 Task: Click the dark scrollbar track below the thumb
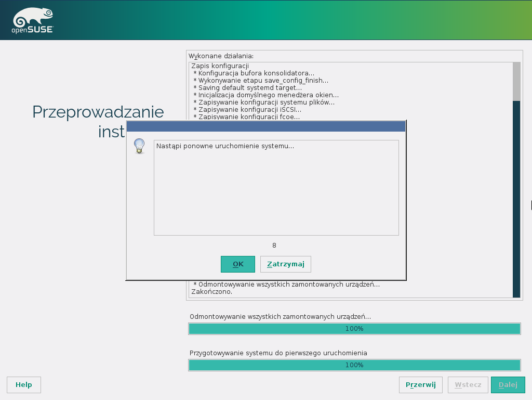coord(516,208)
